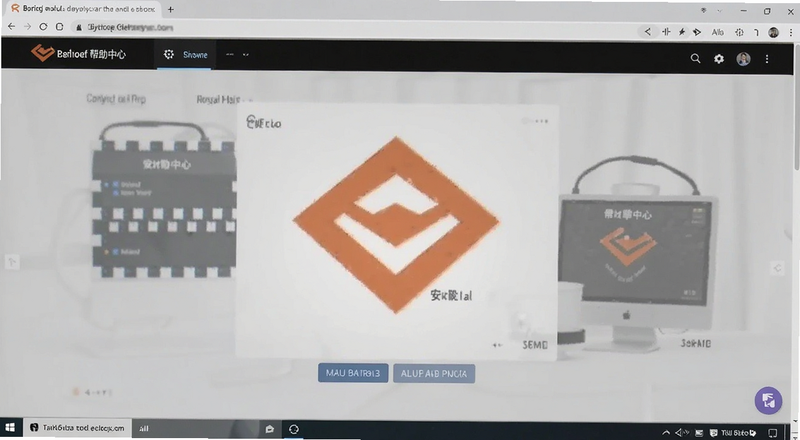800x440 pixels.
Task: Open a new browser tab with plus
Action: 170,9
